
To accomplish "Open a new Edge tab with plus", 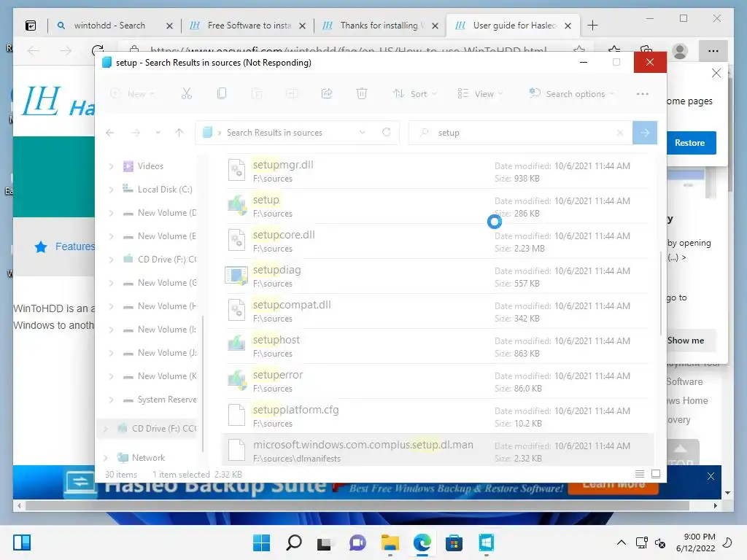I will click(x=592, y=26).
